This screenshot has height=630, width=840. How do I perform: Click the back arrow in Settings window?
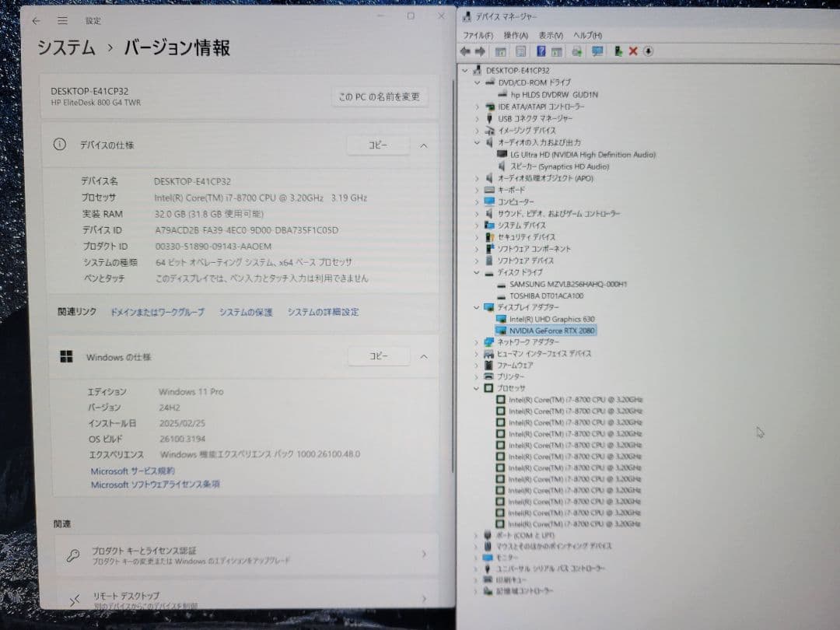pos(36,21)
